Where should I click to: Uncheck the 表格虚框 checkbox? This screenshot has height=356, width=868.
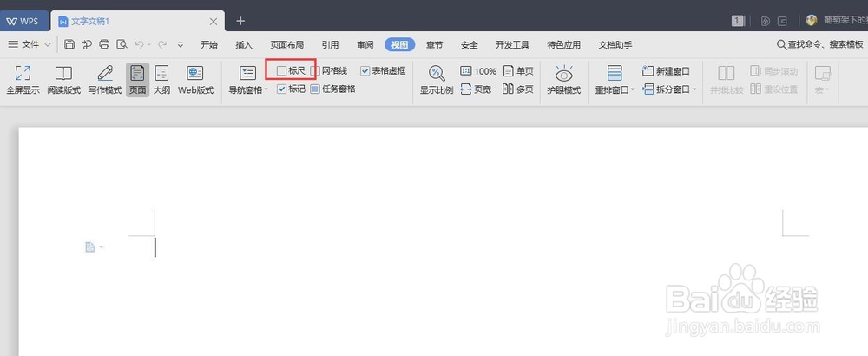pos(365,71)
